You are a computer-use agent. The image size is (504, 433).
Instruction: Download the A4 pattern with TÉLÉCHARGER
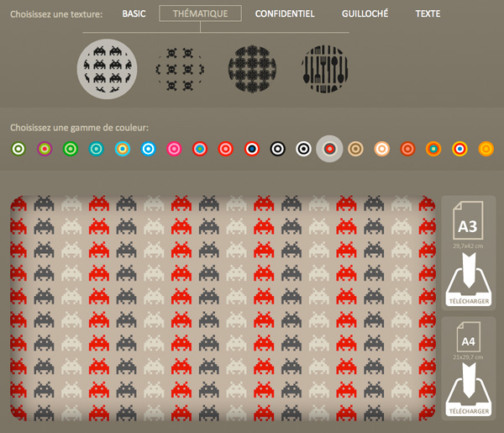click(469, 389)
